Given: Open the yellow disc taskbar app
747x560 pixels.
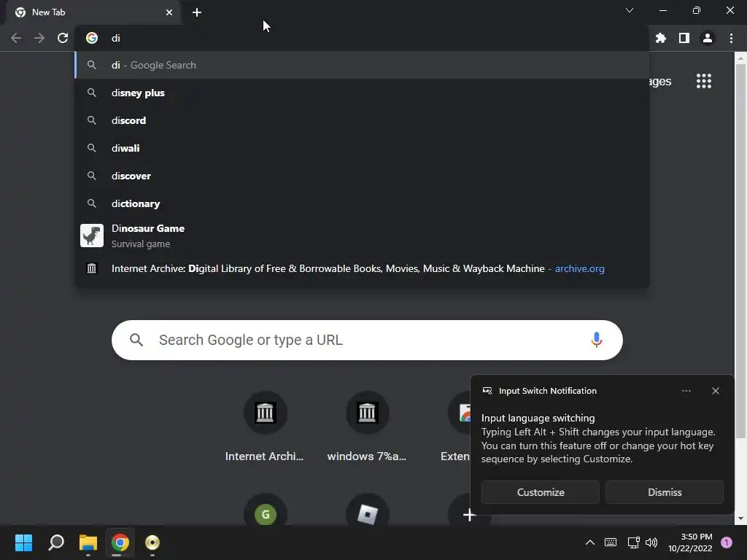Looking at the screenshot, I should (152, 542).
